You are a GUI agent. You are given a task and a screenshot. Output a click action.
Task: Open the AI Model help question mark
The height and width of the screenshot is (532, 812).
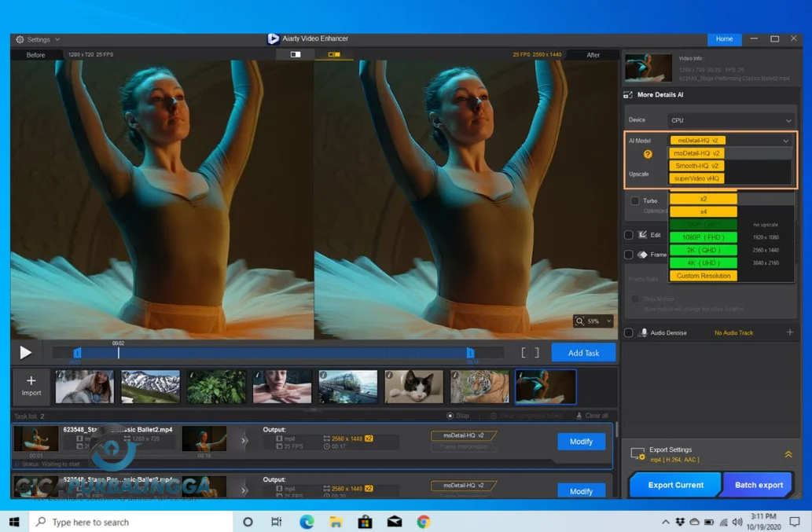648,154
